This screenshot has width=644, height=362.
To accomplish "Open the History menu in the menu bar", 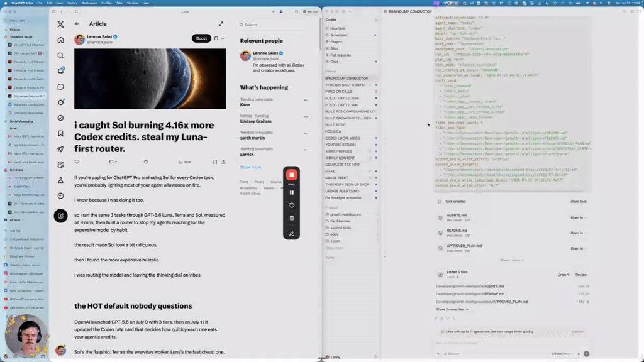I will coord(72,3).
